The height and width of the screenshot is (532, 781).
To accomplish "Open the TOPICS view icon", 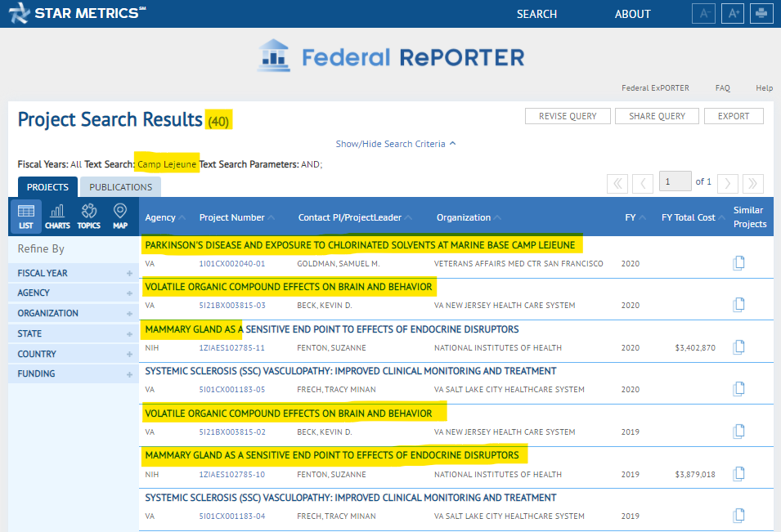I will [x=88, y=217].
